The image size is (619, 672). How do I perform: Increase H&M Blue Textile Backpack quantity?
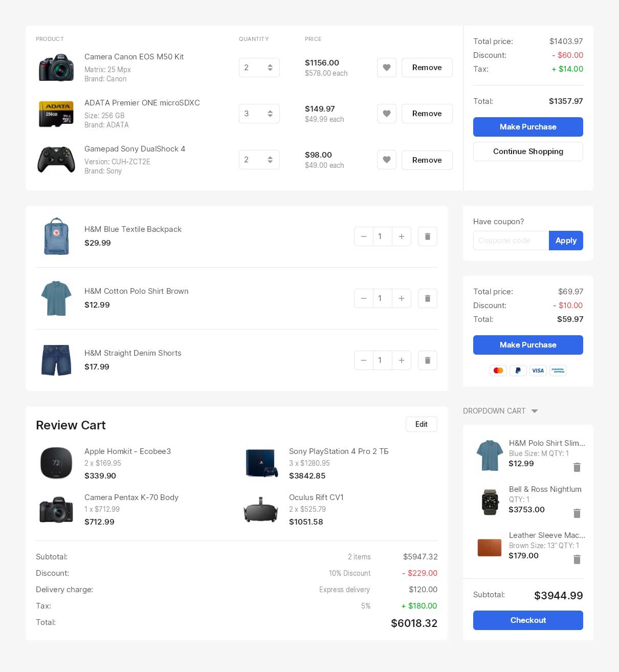pos(402,236)
